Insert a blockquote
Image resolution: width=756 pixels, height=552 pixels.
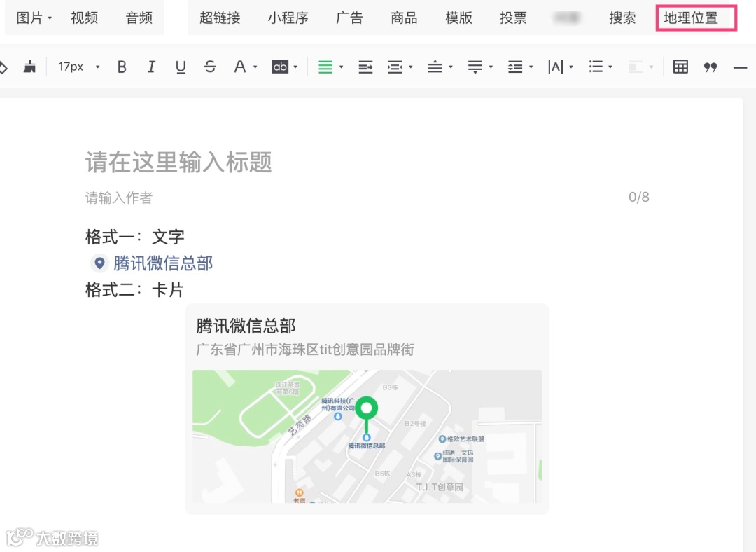tap(710, 67)
